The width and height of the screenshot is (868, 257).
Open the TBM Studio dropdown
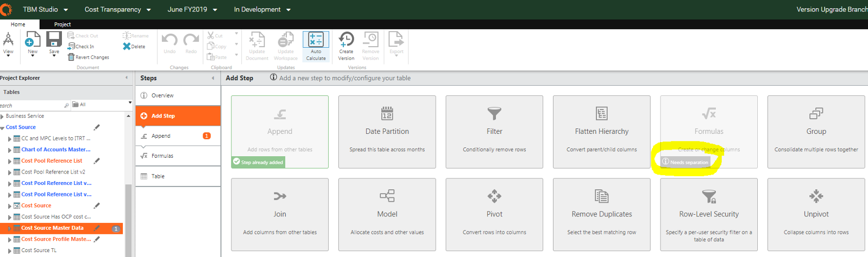(45, 9)
